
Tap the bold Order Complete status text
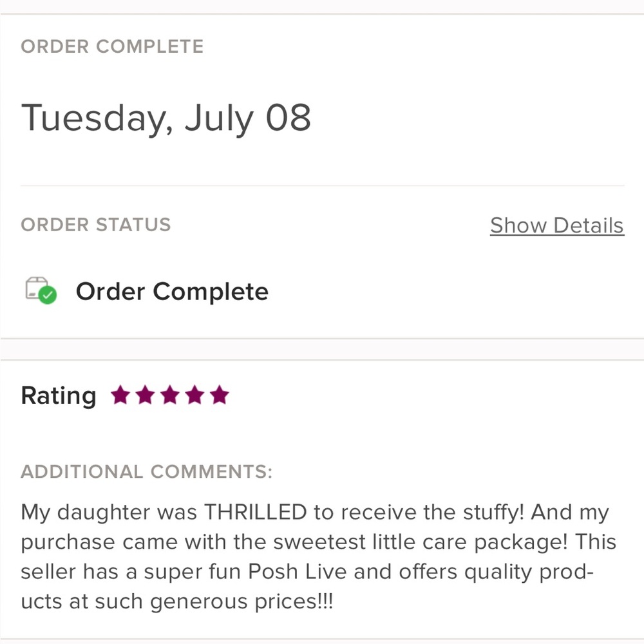(x=172, y=292)
